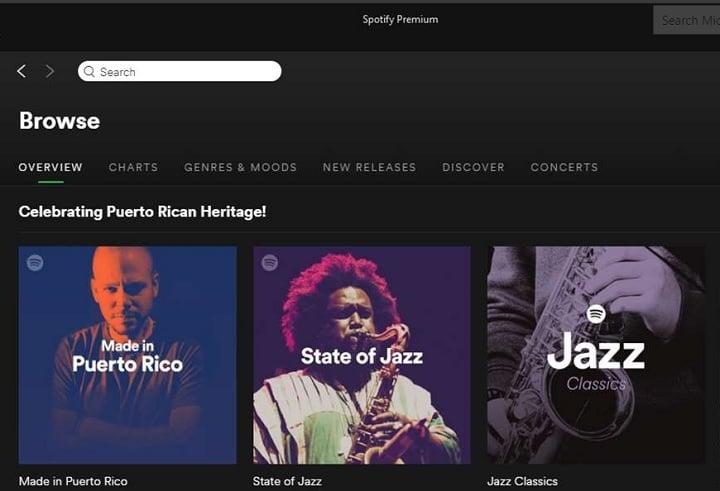Open the Concerts tab
The width and height of the screenshot is (720, 491).
pos(564,167)
